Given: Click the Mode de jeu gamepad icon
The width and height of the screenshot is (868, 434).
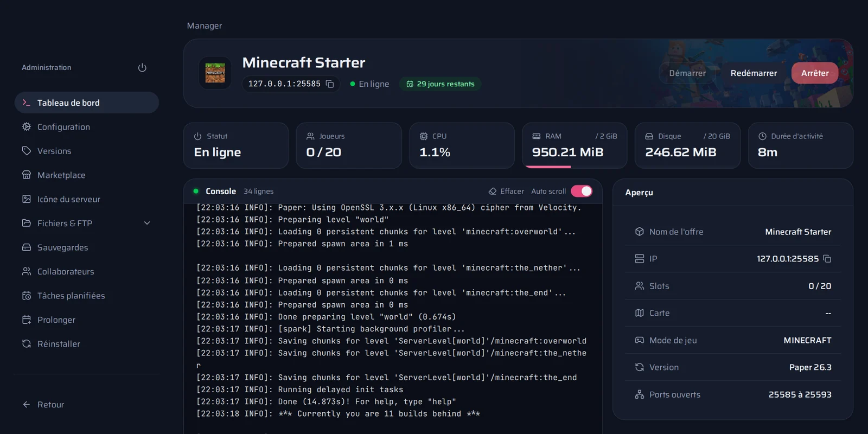Looking at the screenshot, I should pyautogui.click(x=640, y=340).
